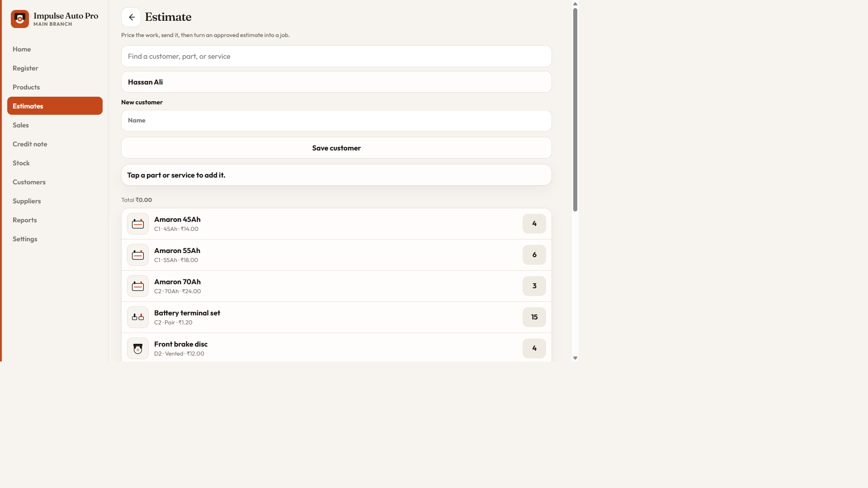Click the vertical scrollbar thumb

tap(575, 110)
